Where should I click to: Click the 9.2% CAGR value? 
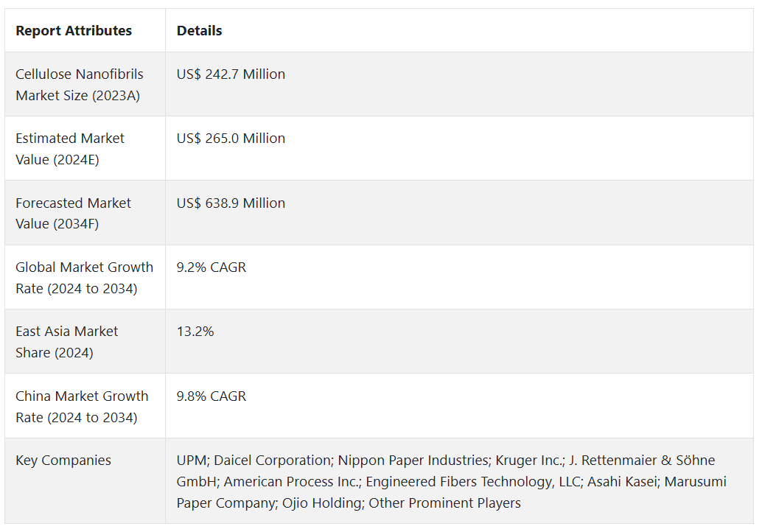tap(212, 267)
